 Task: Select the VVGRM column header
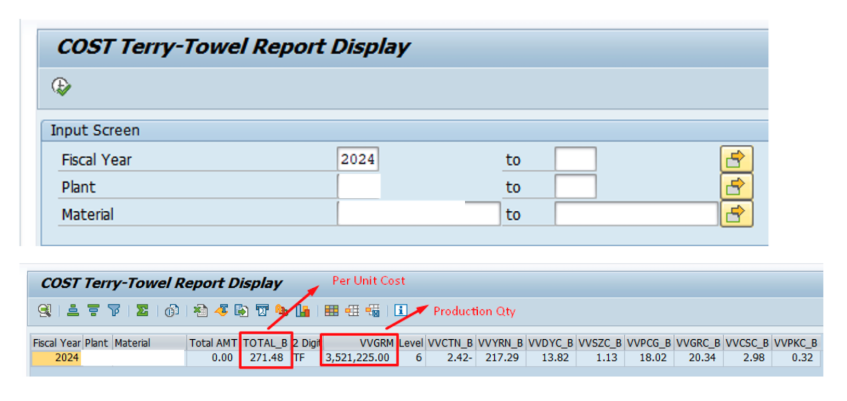pos(359,343)
